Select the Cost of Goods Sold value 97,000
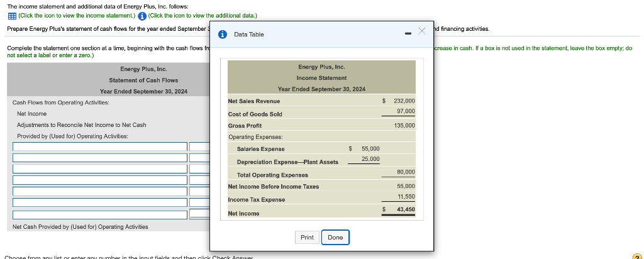The height and width of the screenshot is (259, 644). 406,111
